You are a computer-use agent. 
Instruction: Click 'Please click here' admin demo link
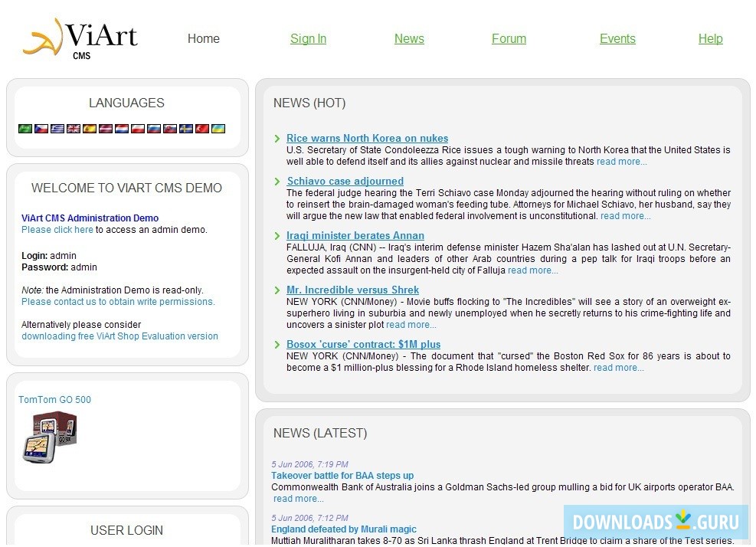pos(57,230)
